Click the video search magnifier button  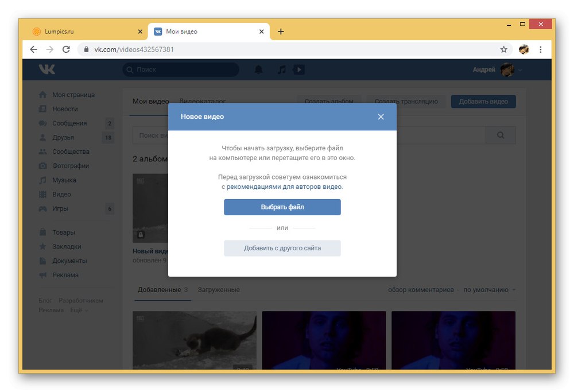[501, 135]
